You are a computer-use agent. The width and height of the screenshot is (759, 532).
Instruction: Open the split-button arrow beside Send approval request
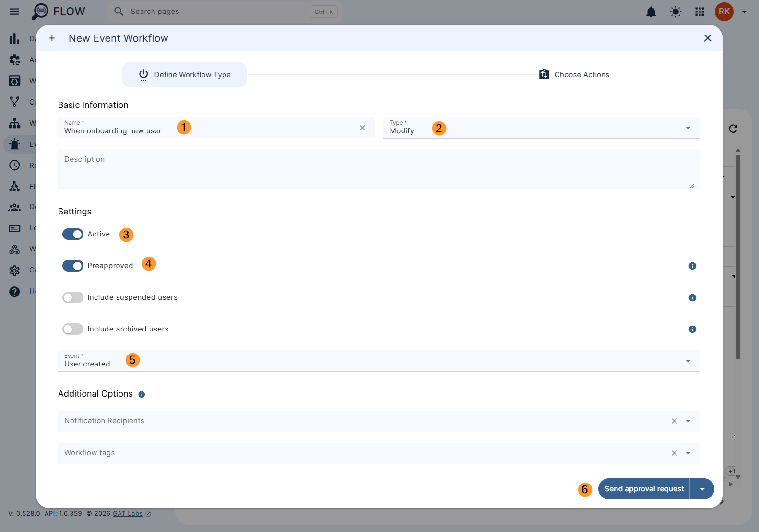click(x=702, y=489)
